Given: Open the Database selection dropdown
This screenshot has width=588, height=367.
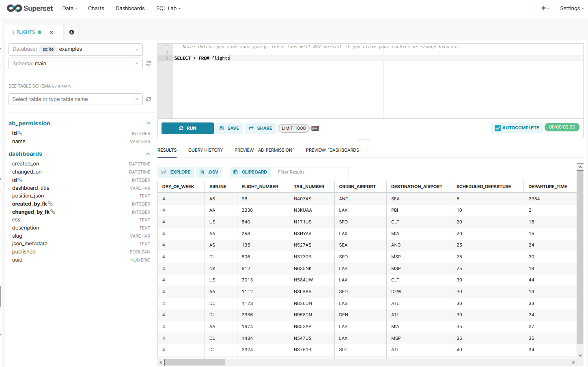Looking at the screenshot, I should coord(75,49).
